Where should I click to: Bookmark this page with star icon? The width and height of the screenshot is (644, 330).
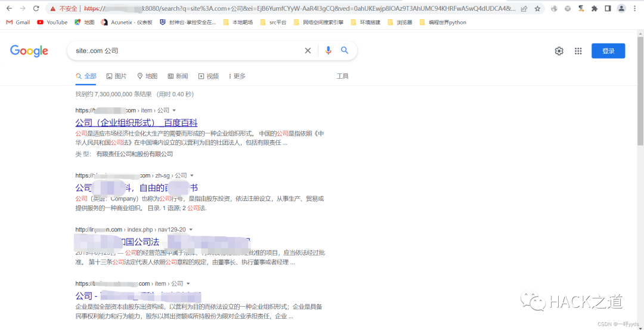pyautogui.click(x=537, y=9)
